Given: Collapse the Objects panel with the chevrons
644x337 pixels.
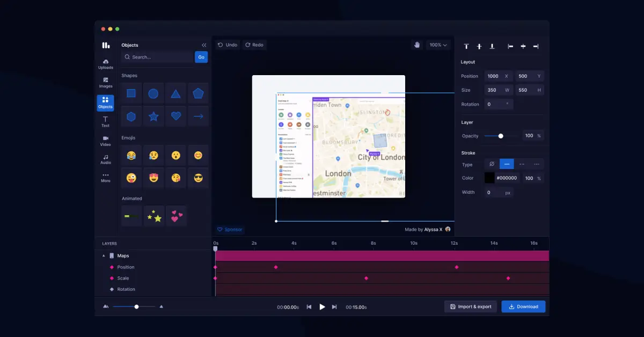Looking at the screenshot, I should [x=204, y=45].
